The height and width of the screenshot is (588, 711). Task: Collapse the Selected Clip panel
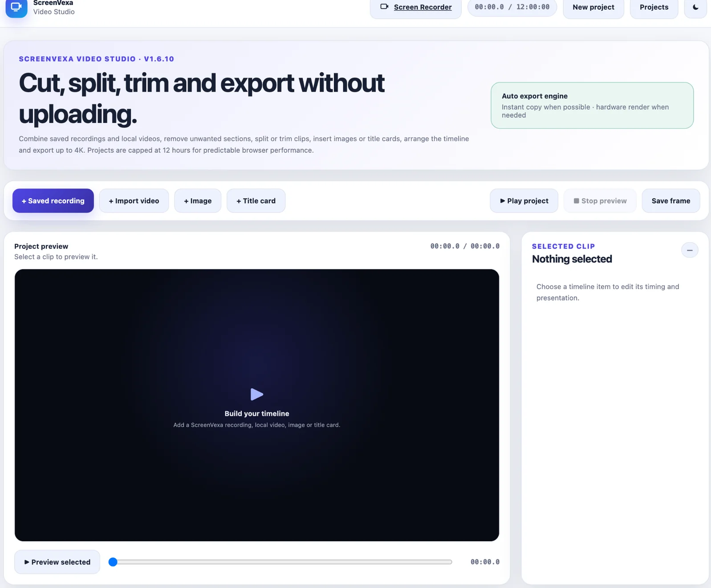tap(690, 250)
